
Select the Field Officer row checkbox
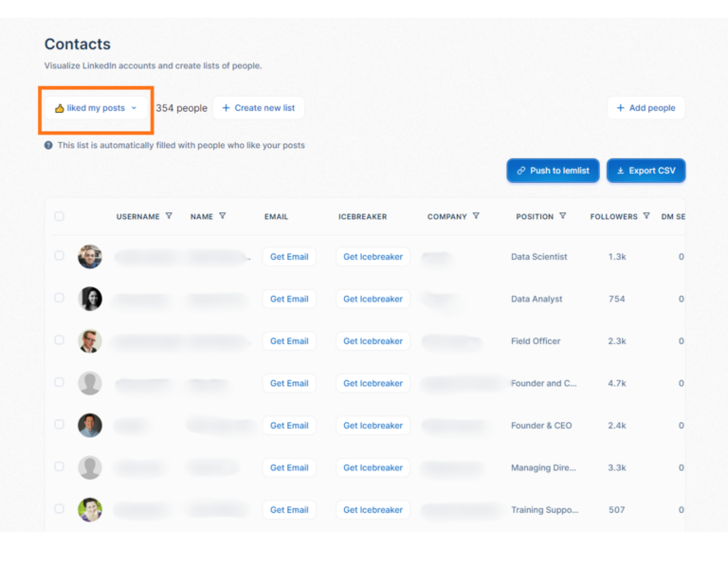pyautogui.click(x=59, y=340)
